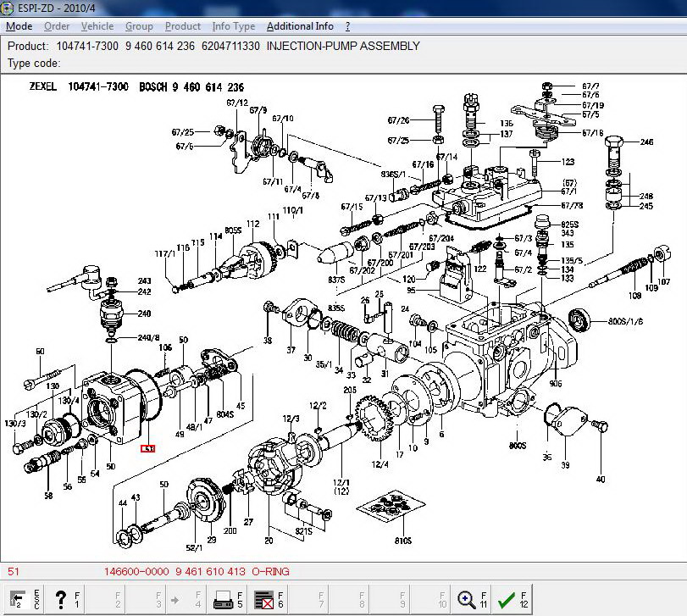Open the Group menu
Screen dimensions: 687x616
139,26
